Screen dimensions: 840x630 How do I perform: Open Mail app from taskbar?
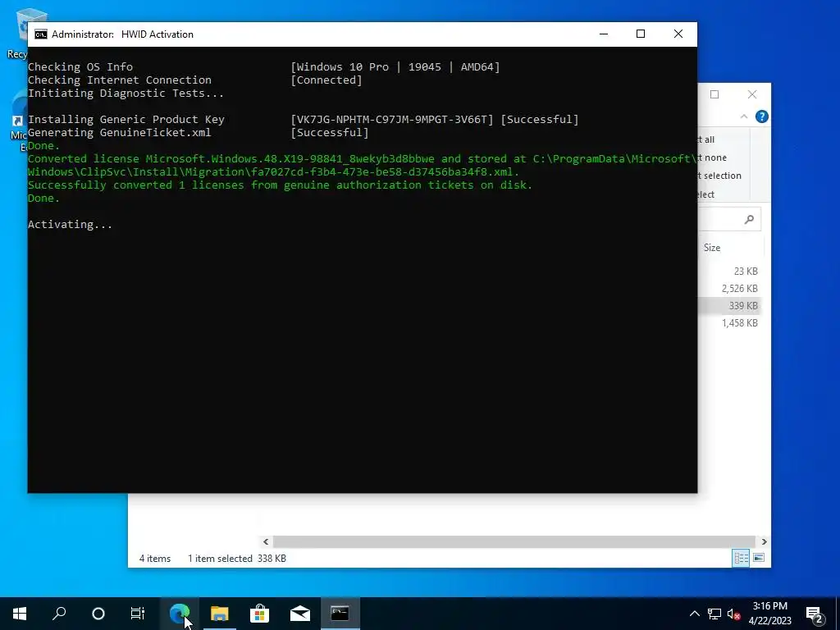click(300, 614)
